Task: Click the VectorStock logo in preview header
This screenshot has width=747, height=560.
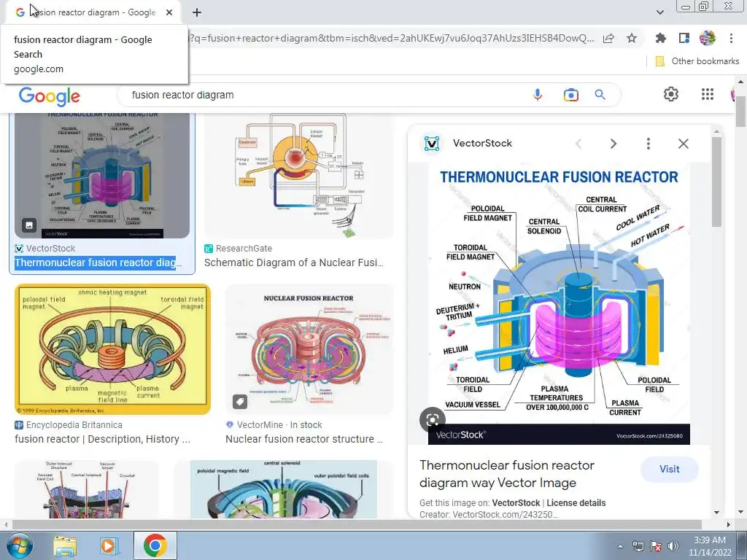Action: point(432,144)
